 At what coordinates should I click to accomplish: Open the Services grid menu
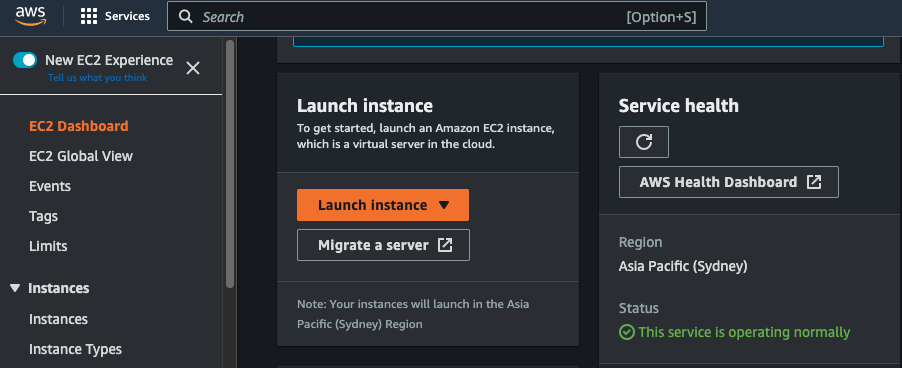(89, 16)
